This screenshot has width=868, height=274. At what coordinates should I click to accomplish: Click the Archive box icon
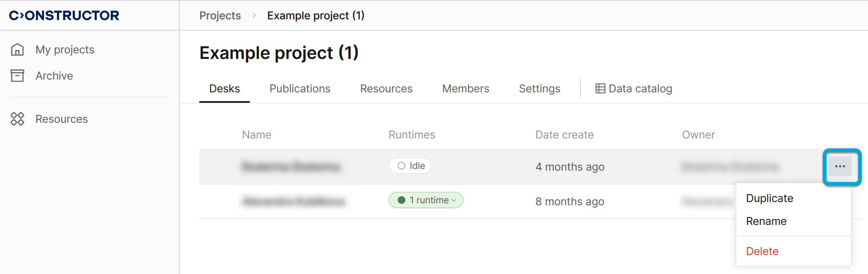[x=17, y=76]
